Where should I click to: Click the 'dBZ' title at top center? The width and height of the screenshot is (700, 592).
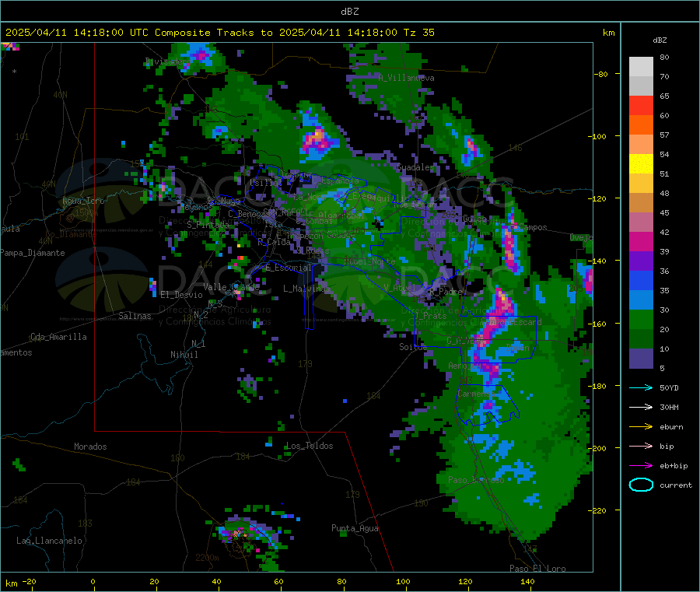(x=349, y=12)
